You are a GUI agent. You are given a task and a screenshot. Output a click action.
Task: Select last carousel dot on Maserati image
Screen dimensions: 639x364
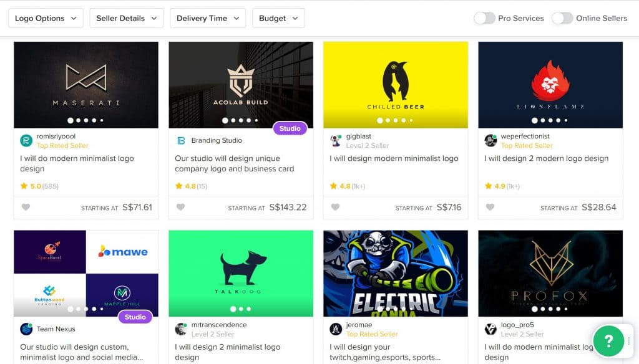tap(102, 120)
